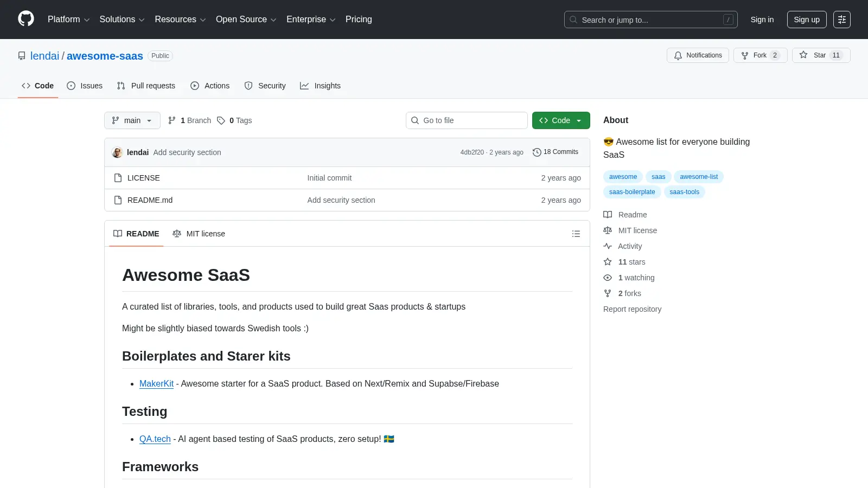Select the MIT license tab in file viewer
The height and width of the screenshot is (488, 868).
point(199,234)
